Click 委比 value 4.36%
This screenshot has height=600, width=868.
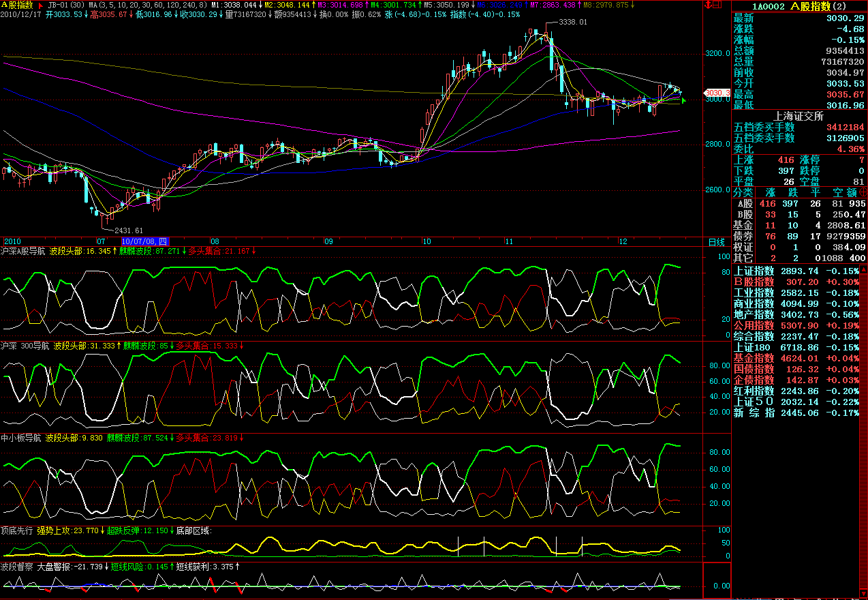[851, 149]
